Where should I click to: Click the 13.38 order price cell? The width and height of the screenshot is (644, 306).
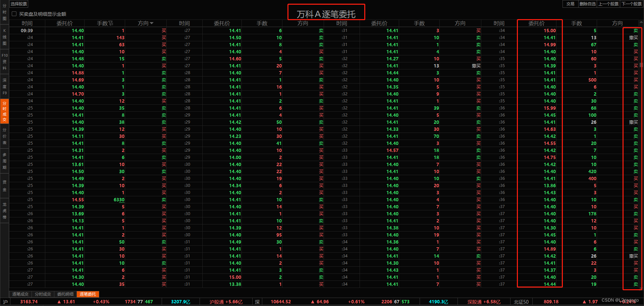pyautogui.click(x=235, y=284)
